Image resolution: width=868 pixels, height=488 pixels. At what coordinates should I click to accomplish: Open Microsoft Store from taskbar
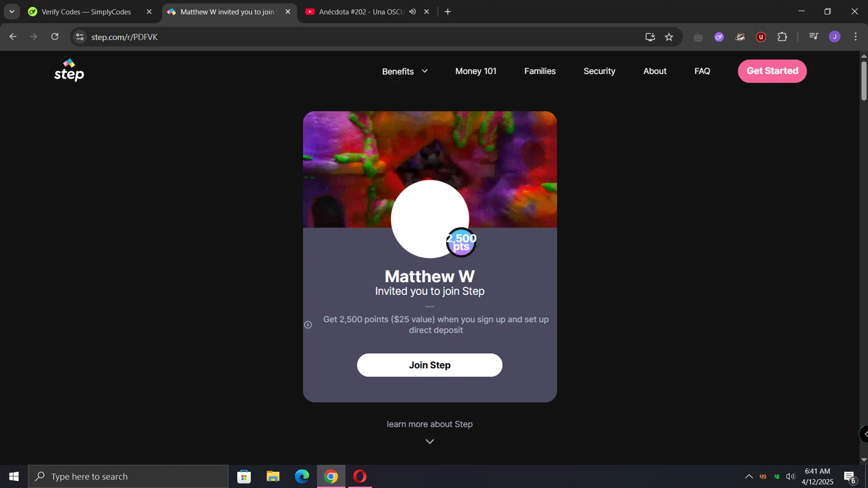click(244, 476)
